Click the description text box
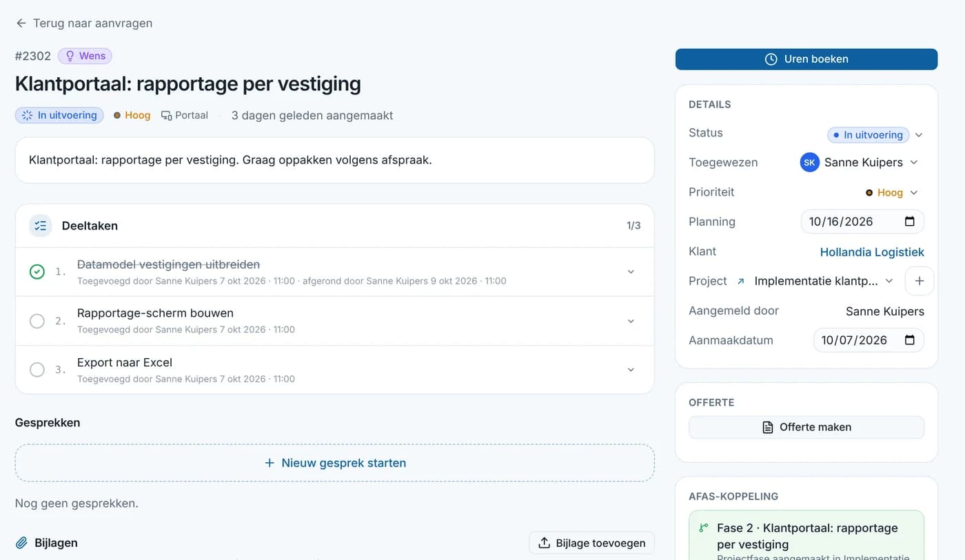 point(335,160)
